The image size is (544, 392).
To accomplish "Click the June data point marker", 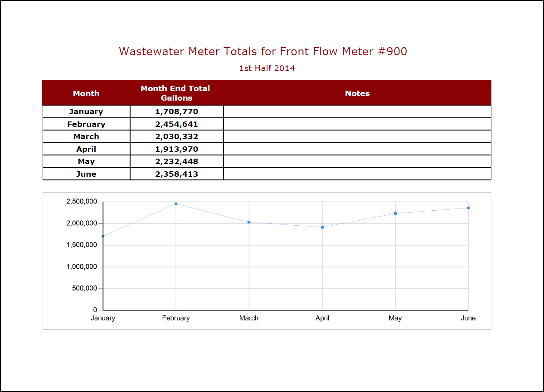I will pyautogui.click(x=468, y=208).
